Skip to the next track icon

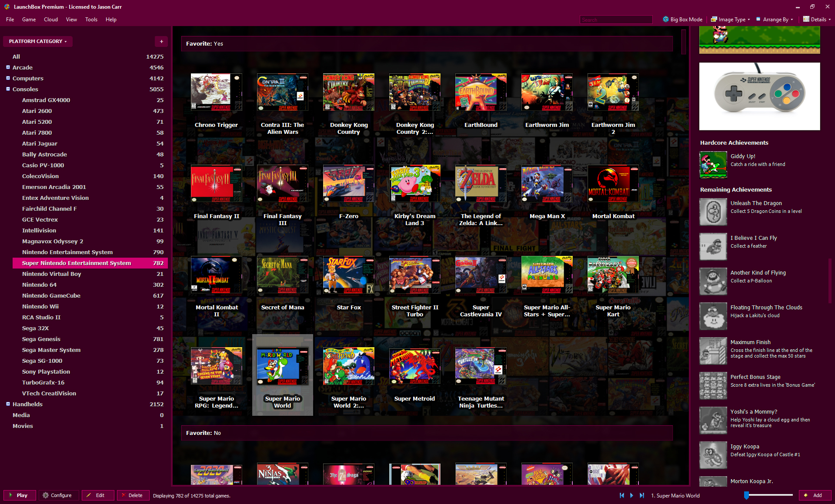pos(642,495)
